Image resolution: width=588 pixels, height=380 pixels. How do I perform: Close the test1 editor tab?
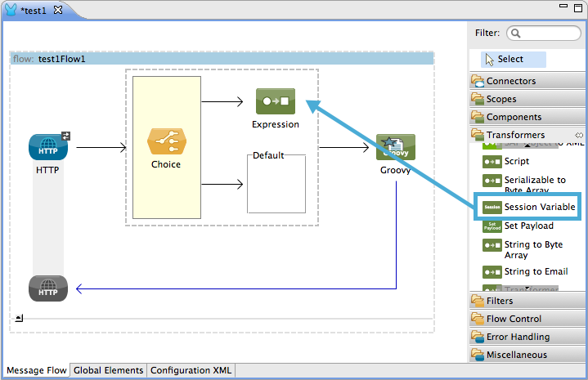pos(58,9)
